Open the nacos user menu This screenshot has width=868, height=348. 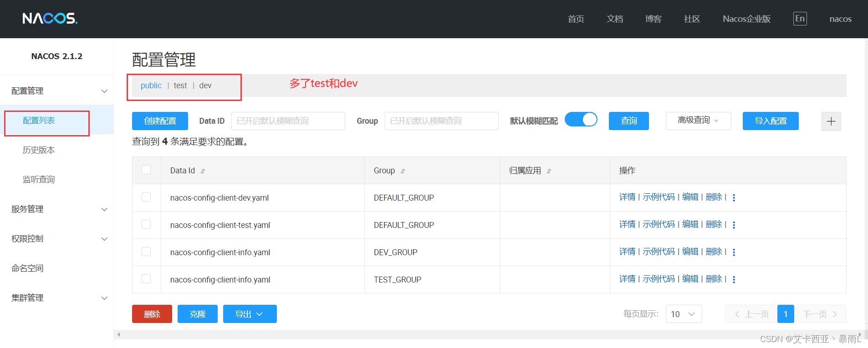click(840, 19)
